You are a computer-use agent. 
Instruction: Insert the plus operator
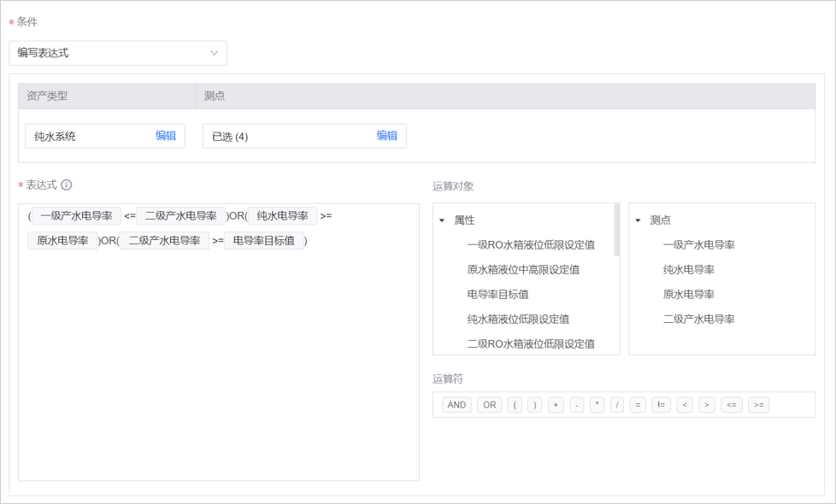click(556, 405)
